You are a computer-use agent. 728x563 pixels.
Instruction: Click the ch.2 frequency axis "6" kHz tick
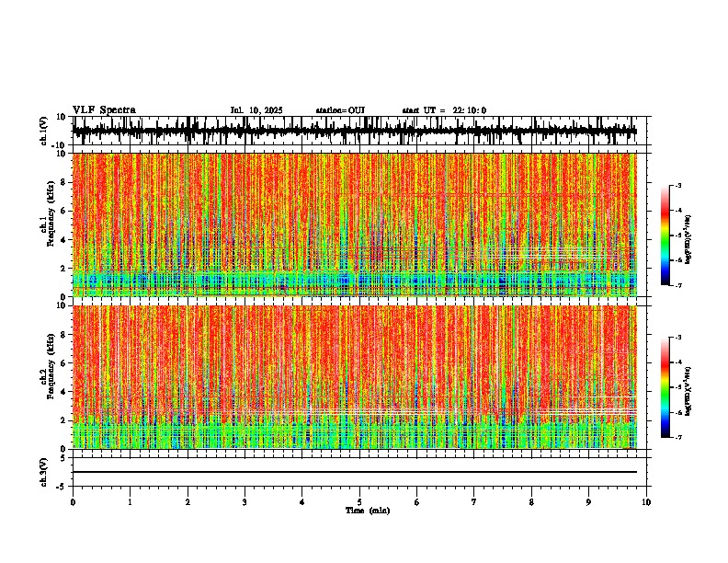(x=64, y=362)
